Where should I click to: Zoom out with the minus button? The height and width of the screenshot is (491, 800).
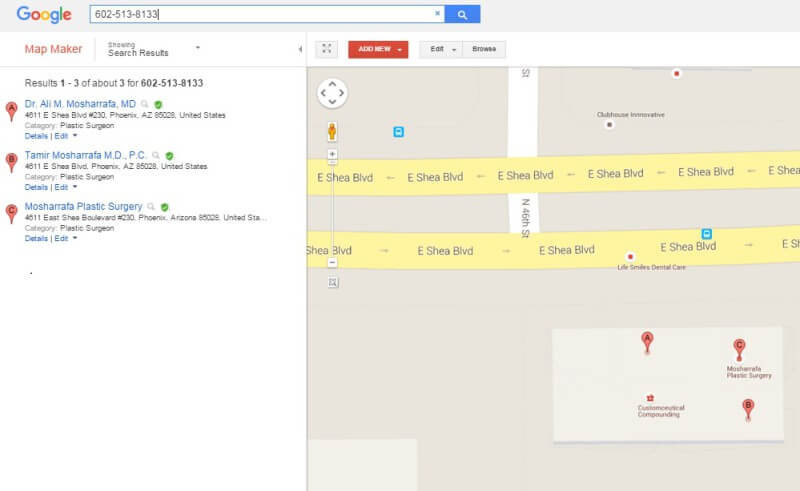point(332,262)
